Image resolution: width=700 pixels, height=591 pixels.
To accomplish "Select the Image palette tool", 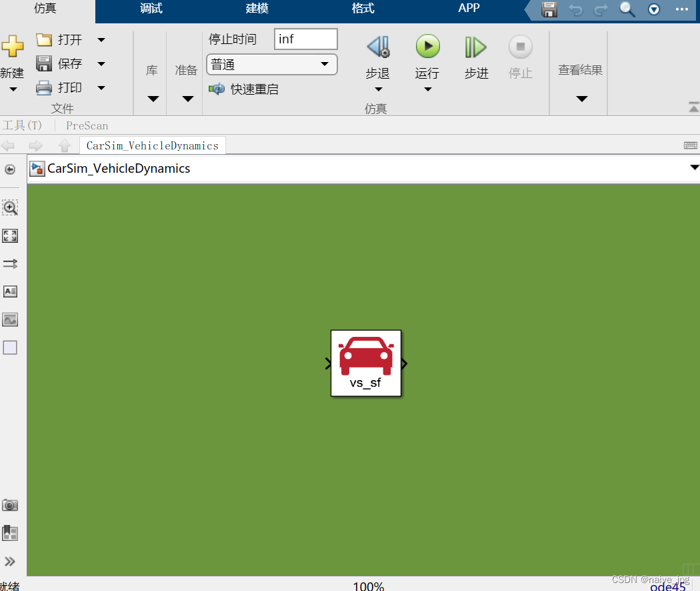I will 10,320.
